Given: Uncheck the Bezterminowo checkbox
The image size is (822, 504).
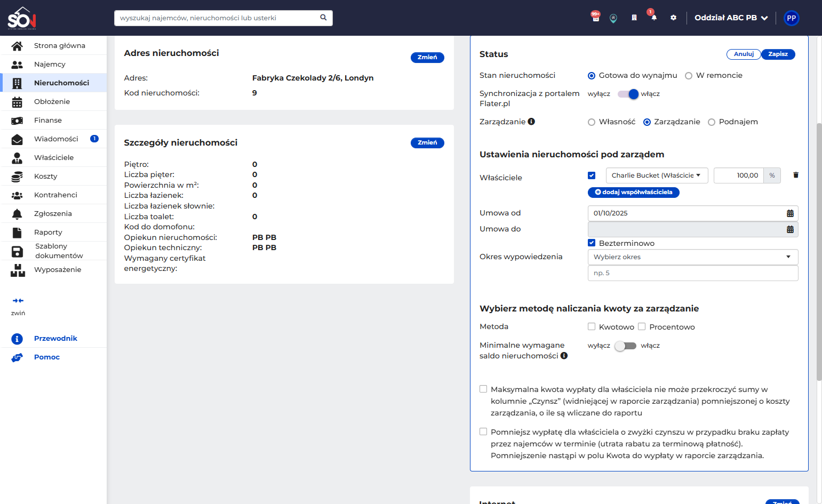Looking at the screenshot, I should point(591,243).
